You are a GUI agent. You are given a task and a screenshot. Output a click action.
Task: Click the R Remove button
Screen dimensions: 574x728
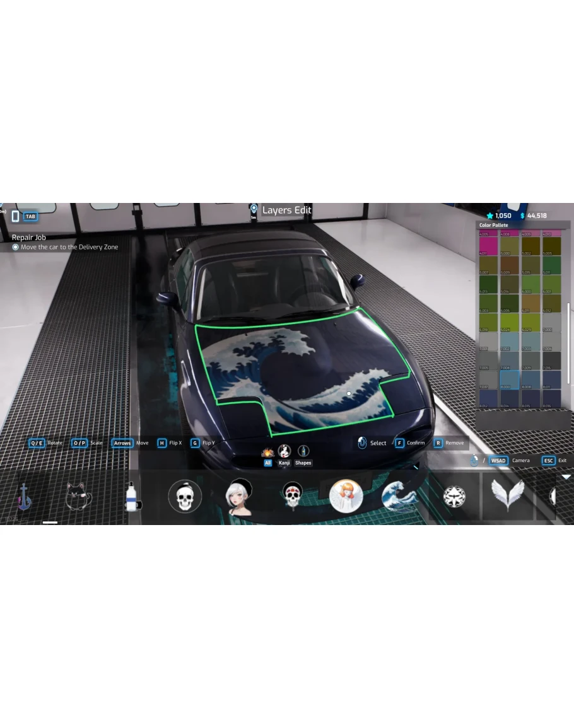[438, 443]
